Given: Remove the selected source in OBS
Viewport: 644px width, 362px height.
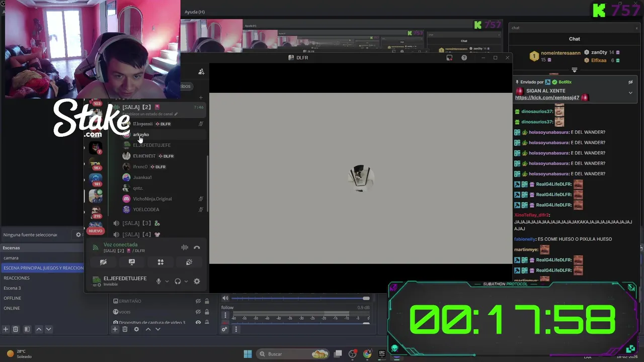Looking at the screenshot, I should tap(125, 329).
